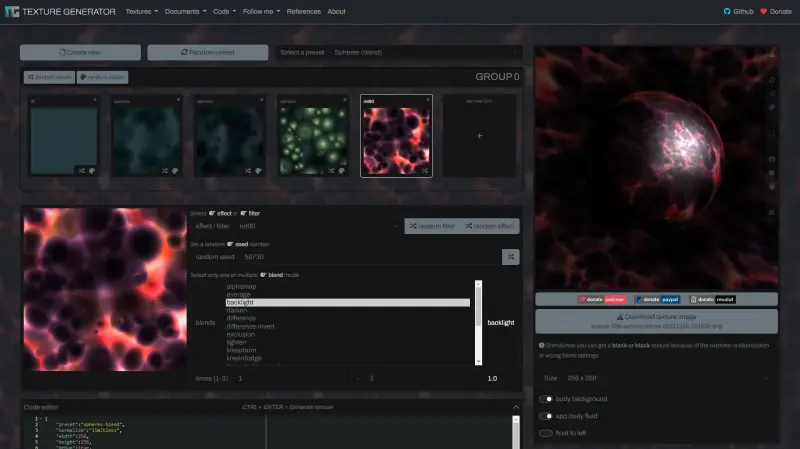This screenshot has height=449, width=800.
Task: Click the random colors button
Action: pyautogui.click(x=103, y=77)
